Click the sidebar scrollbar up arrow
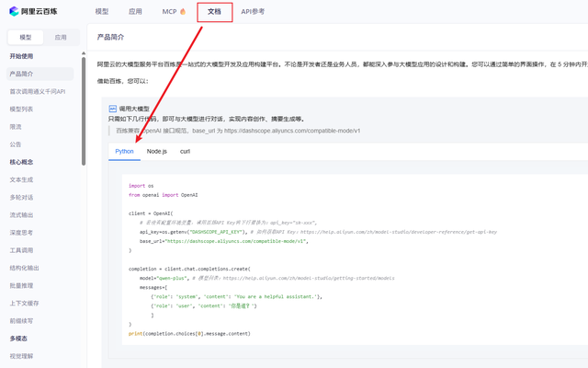 [84, 53]
